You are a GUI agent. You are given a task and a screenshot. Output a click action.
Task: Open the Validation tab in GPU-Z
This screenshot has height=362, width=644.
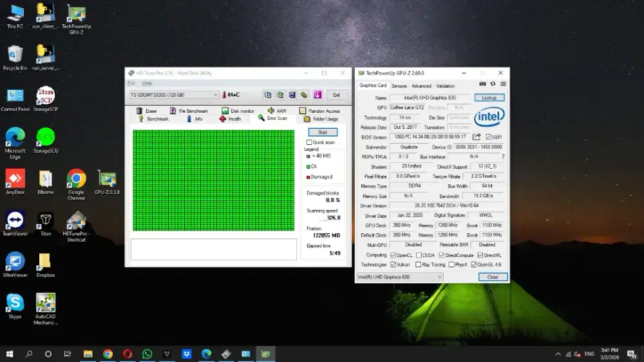[x=445, y=86]
